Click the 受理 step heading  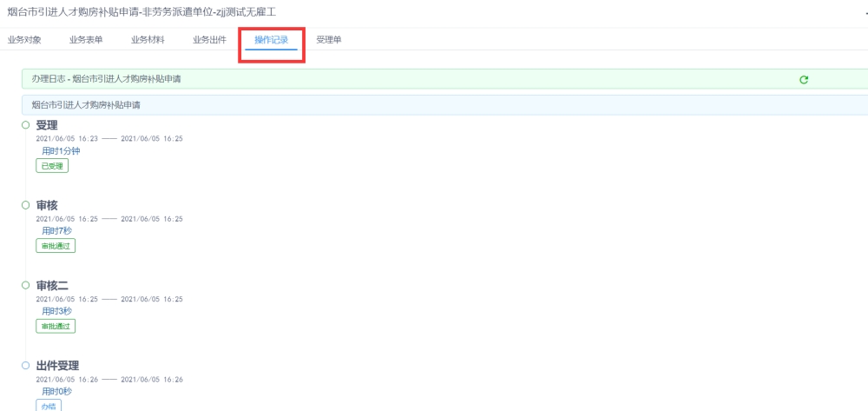click(47, 126)
